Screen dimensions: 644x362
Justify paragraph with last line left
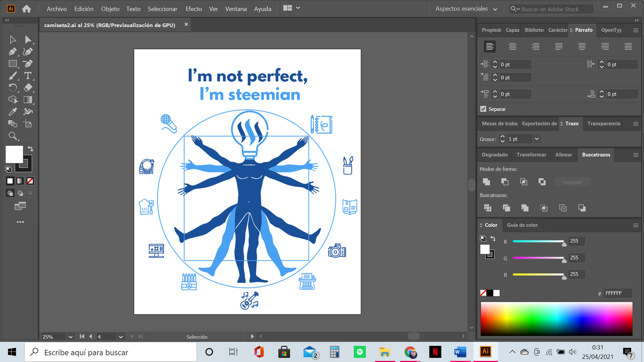(x=559, y=46)
